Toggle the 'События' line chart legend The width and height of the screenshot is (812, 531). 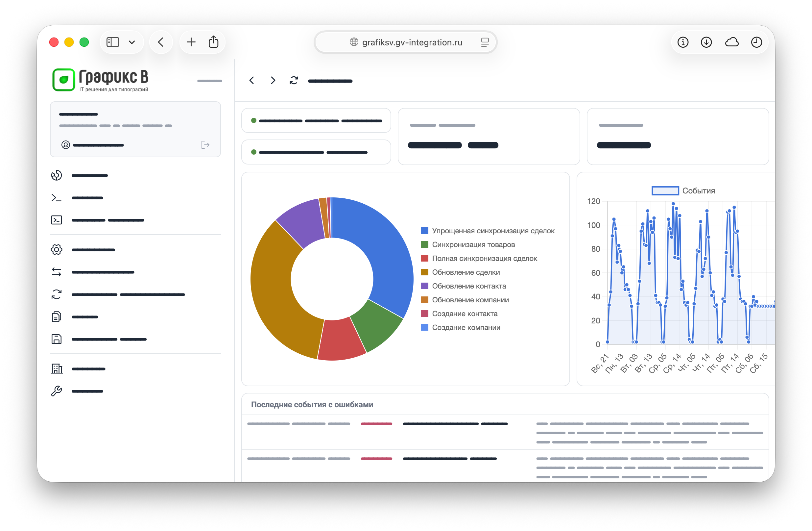(x=683, y=190)
